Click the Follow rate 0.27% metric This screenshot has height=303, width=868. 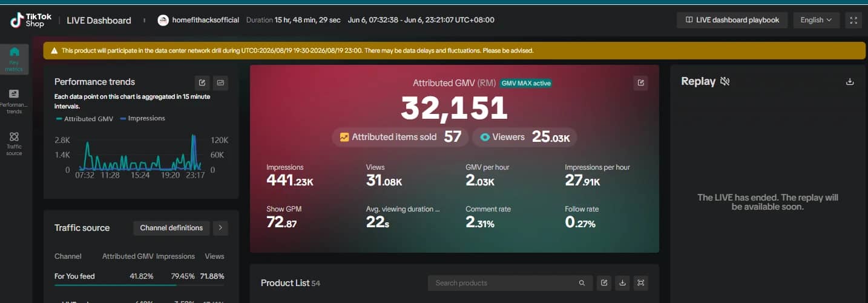tap(582, 217)
